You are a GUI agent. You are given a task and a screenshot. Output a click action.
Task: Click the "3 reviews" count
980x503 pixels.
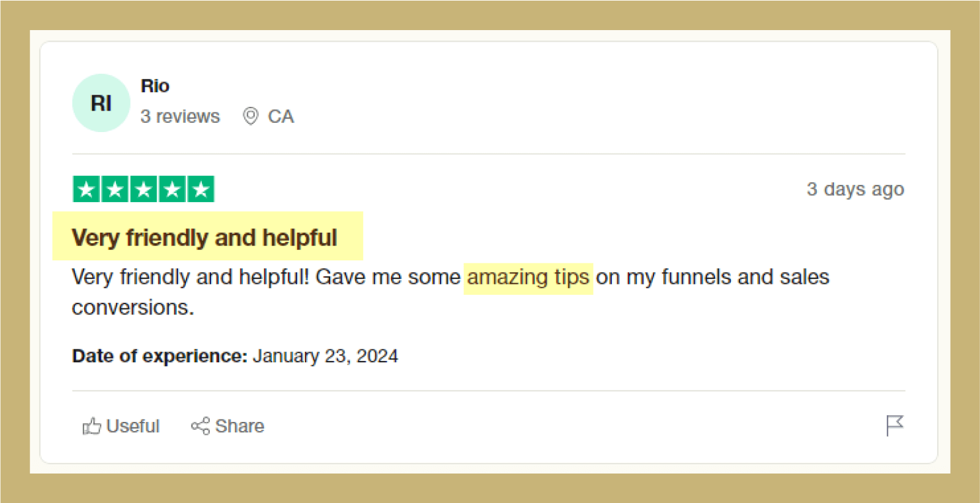click(x=180, y=116)
